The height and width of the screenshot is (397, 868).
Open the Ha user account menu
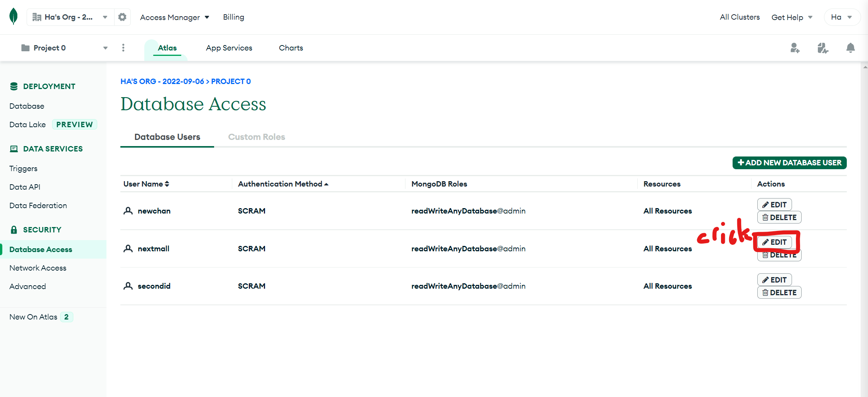point(842,17)
